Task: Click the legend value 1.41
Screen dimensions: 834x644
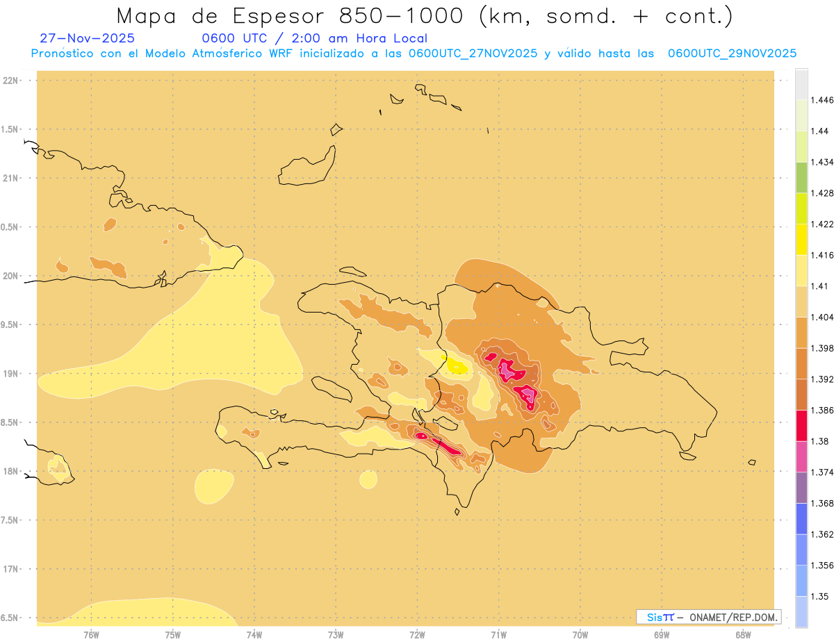Action: (x=820, y=286)
